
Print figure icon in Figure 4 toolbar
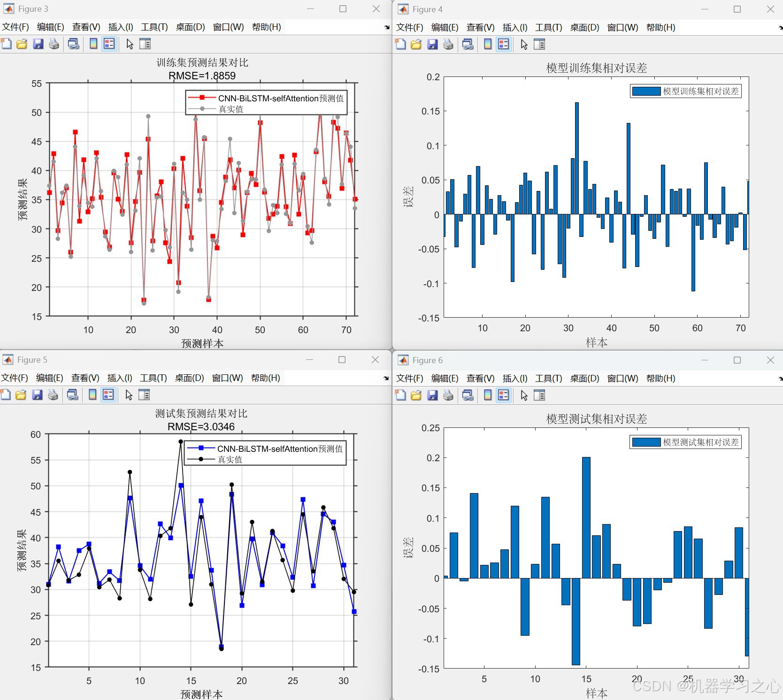pyautogui.click(x=448, y=45)
